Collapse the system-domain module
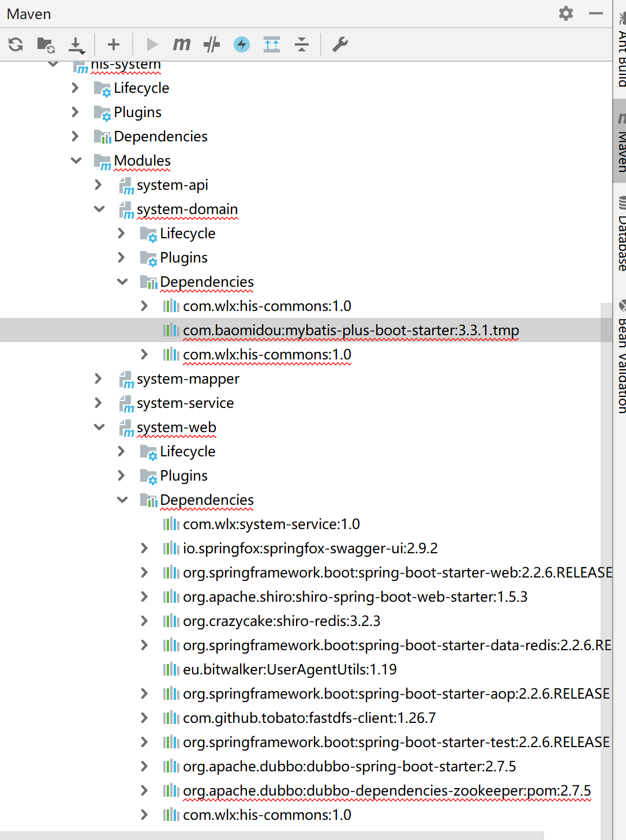This screenshot has height=840, width=626. [x=99, y=209]
